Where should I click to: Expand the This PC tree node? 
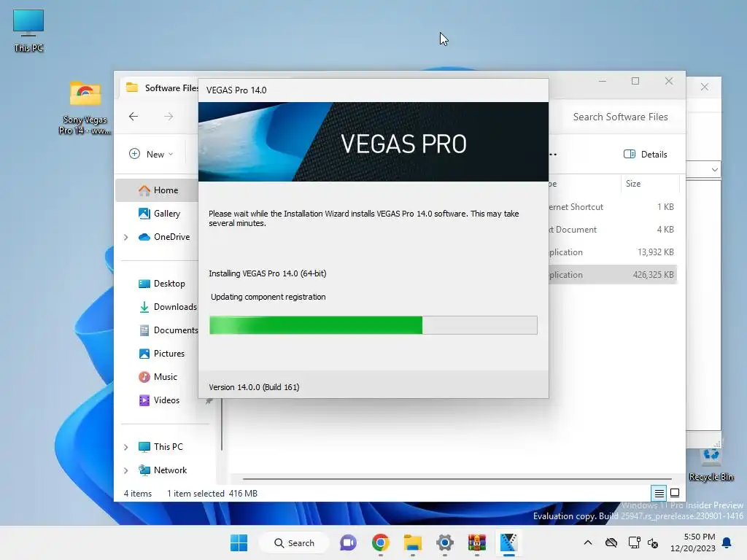coord(125,447)
